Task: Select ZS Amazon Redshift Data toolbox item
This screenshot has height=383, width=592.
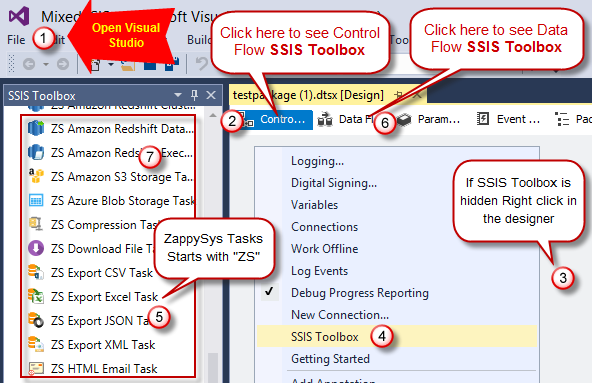Action: coord(110,128)
